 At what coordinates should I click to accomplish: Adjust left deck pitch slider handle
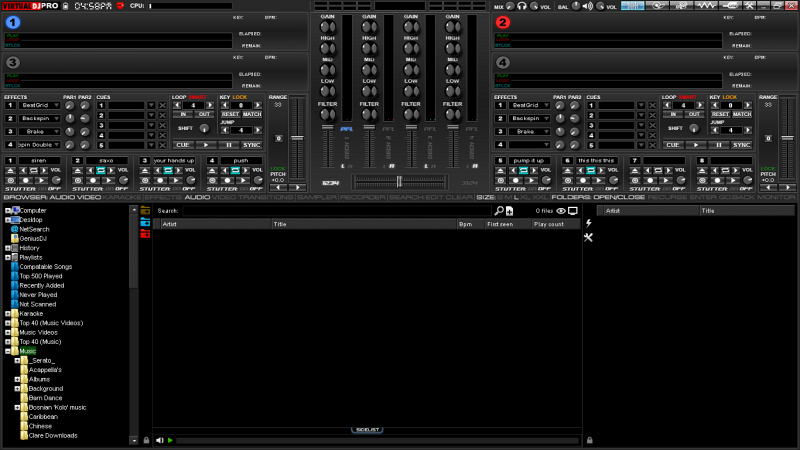tap(297, 138)
